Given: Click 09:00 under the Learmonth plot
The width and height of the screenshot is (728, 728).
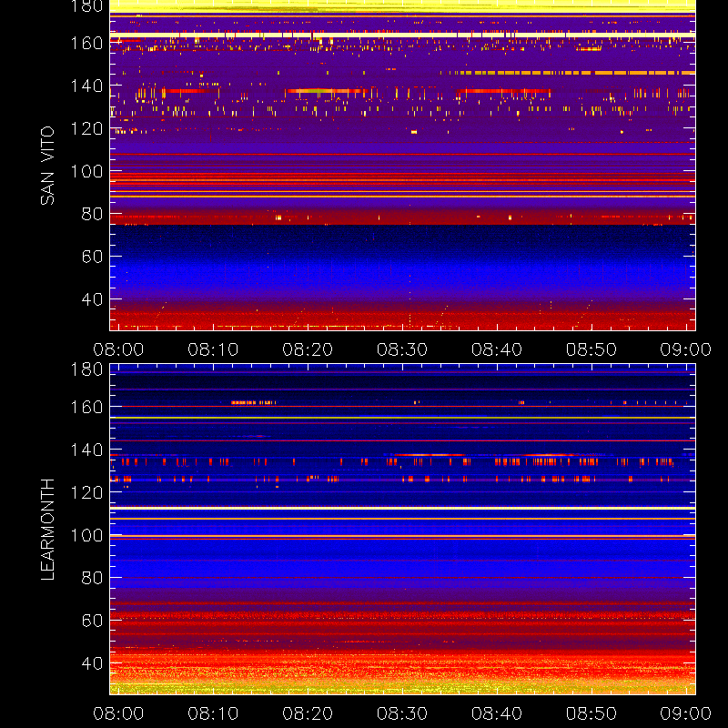Looking at the screenshot, I should coord(686,713).
